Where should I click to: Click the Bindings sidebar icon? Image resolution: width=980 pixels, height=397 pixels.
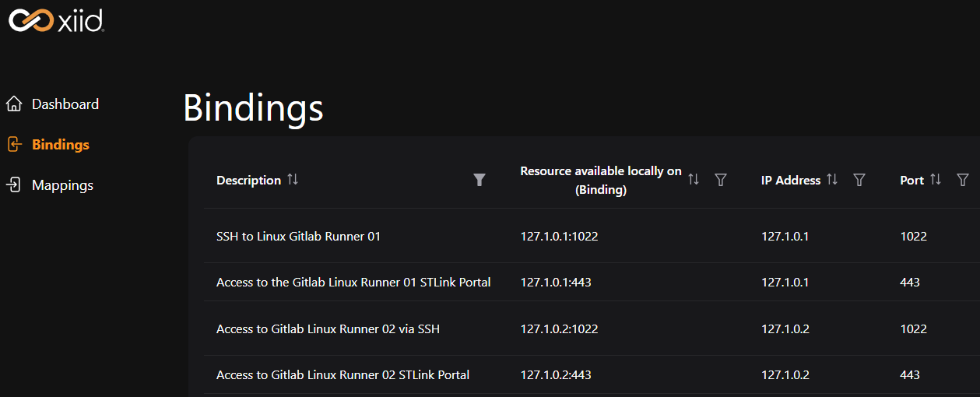13,144
